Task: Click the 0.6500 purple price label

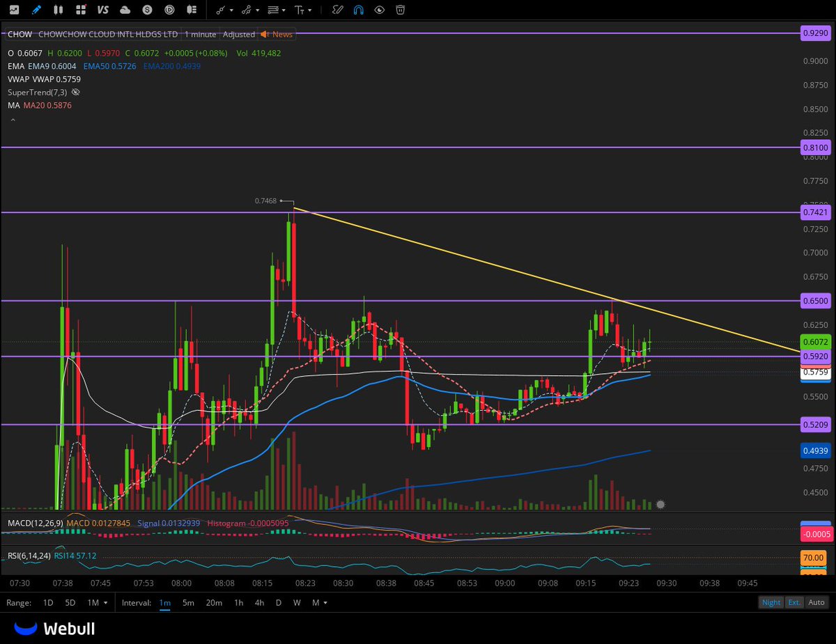Action: (815, 301)
